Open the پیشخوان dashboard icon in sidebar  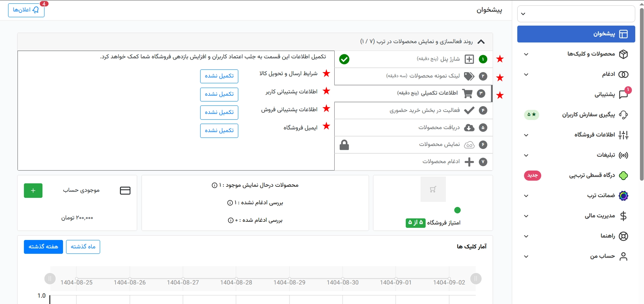624,34
